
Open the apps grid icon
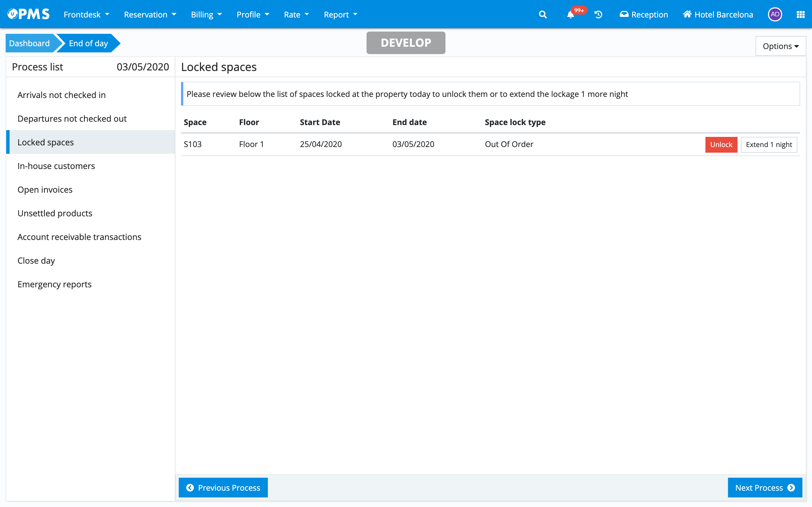[x=801, y=15]
